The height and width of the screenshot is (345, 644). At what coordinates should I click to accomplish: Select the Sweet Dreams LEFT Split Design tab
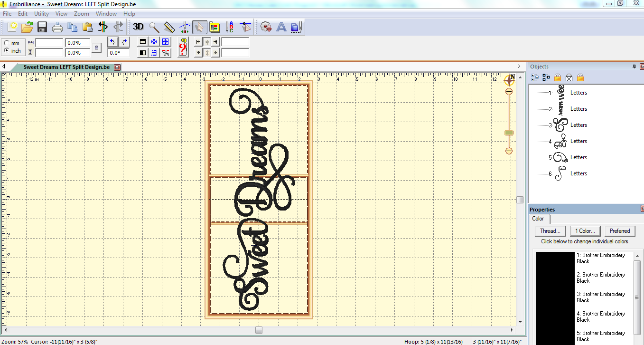click(66, 67)
